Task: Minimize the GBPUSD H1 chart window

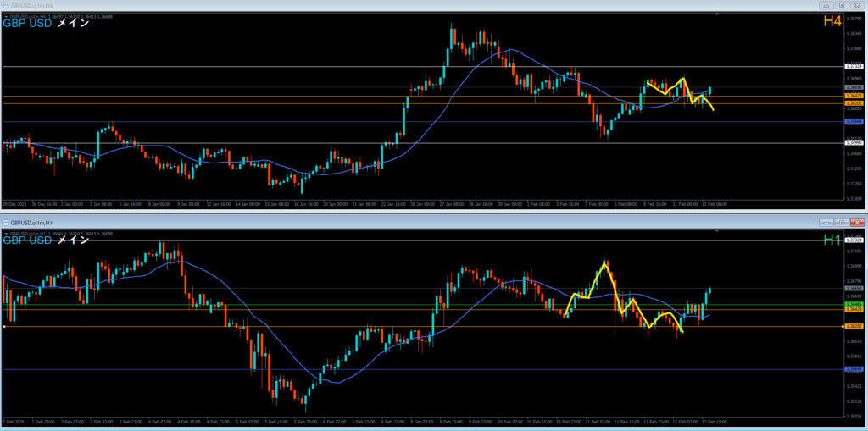Action: click(x=827, y=222)
